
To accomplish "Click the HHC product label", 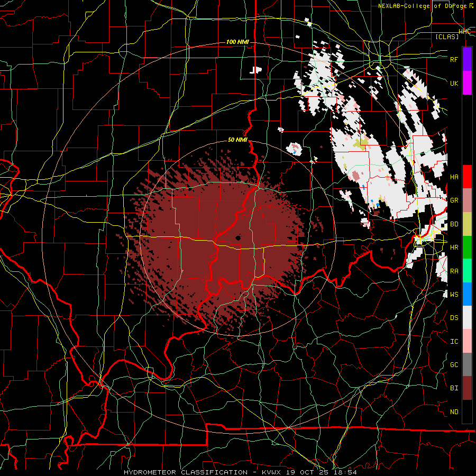I will (464, 32).
